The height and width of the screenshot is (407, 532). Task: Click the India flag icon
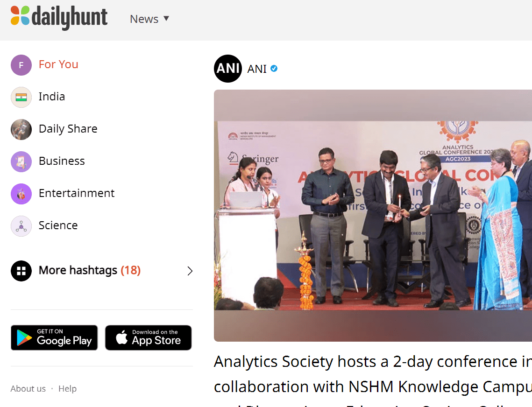(21, 97)
